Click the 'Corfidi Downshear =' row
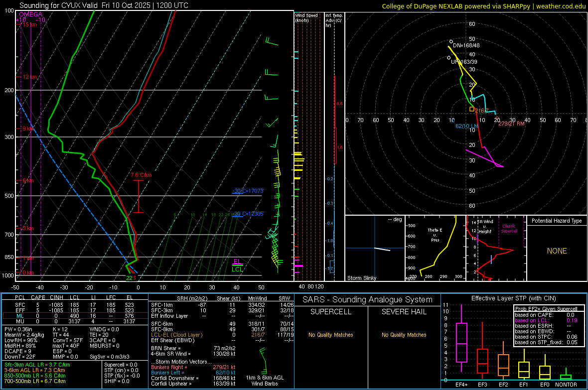 [x=193, y=378]
